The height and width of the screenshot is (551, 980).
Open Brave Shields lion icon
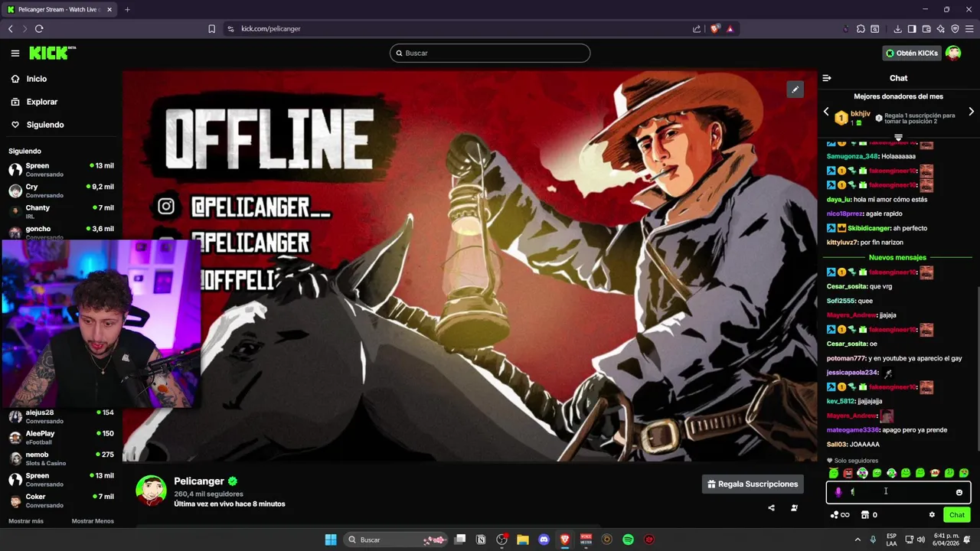[715, 29]
